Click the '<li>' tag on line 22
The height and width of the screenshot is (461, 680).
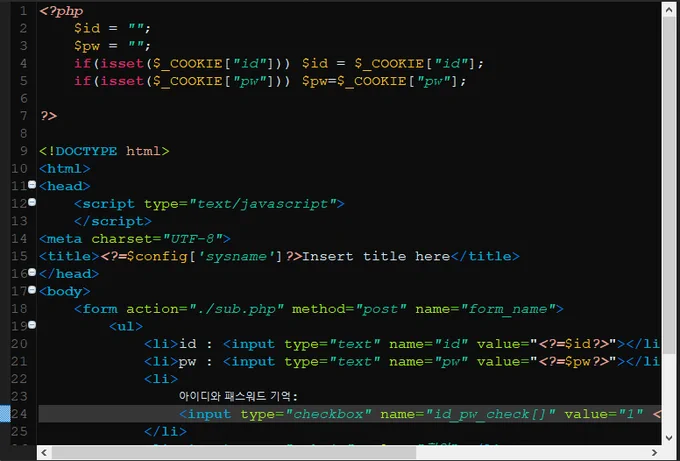(x=161, y=379)
